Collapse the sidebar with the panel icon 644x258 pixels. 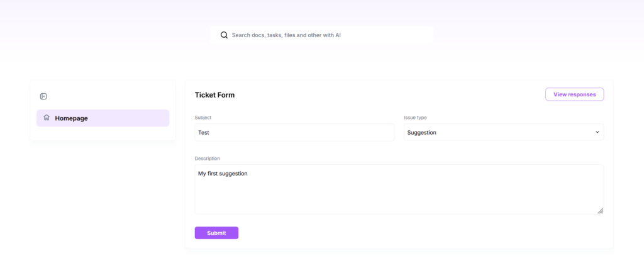43,96
